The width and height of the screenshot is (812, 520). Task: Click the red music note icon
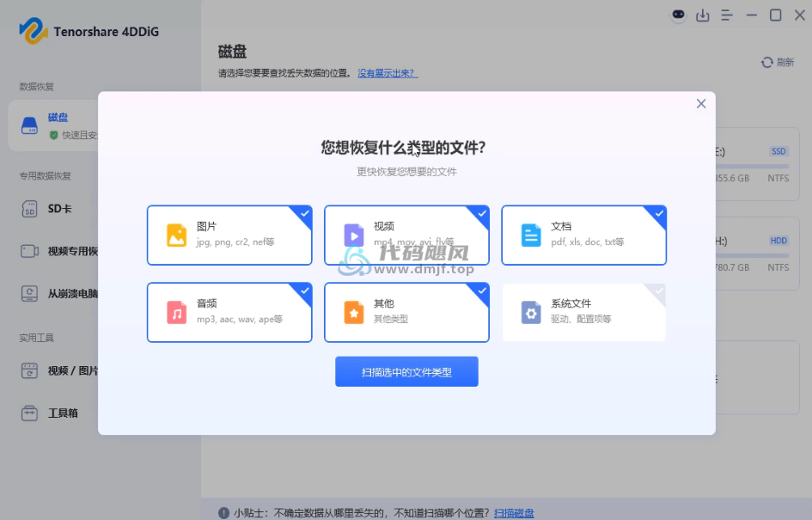pyautogui.click(x=177, y=312)
